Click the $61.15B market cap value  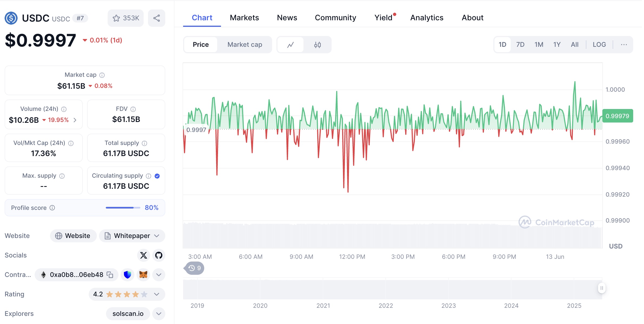coord(71,86)
